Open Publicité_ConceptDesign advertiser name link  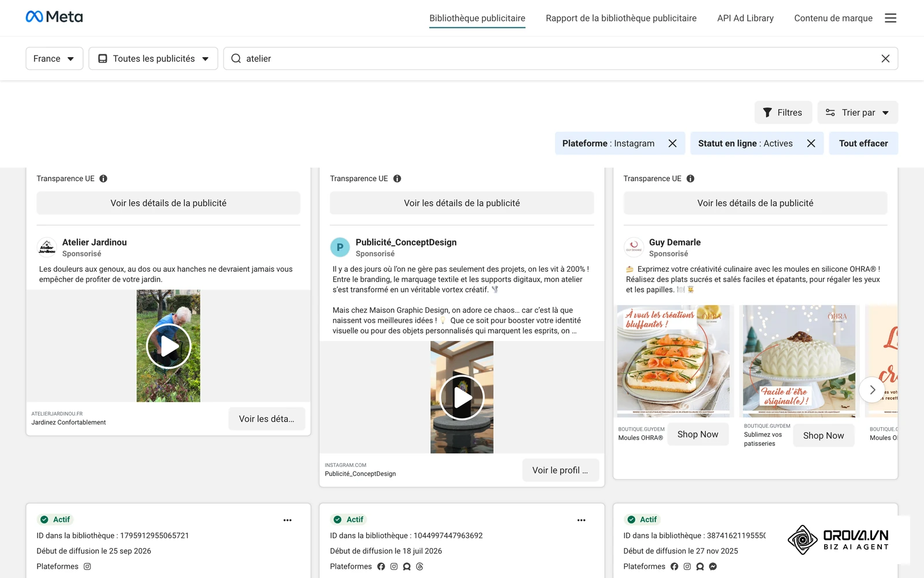coord(406,242)
